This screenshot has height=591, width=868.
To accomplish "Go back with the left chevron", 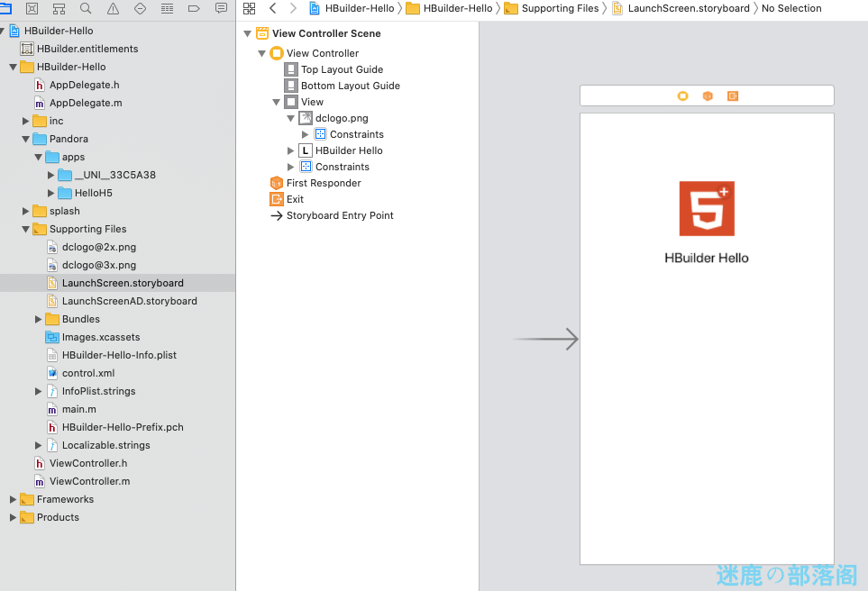I will 272,8.
